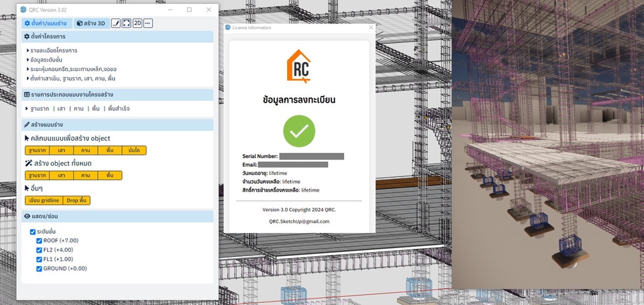Viewport: 644px width, 305px height.
Task: Toggle the ระดับชั้น checkbox
Action: [33, 232]
